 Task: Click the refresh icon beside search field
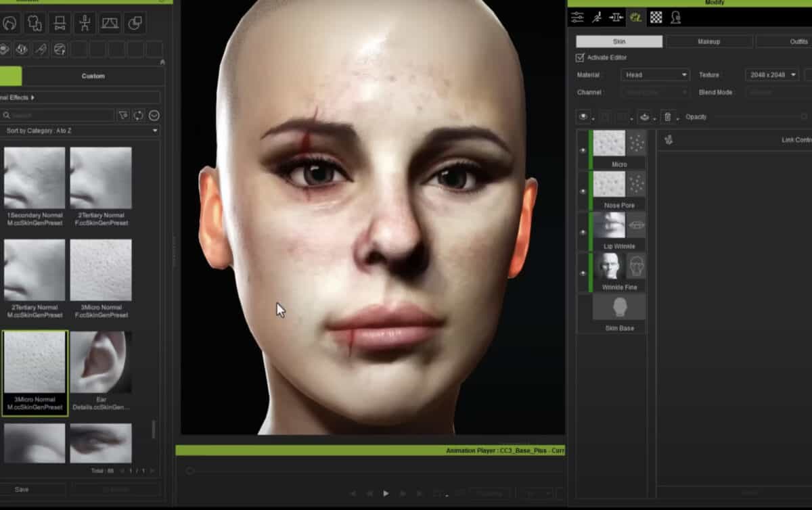pos(138,116)
